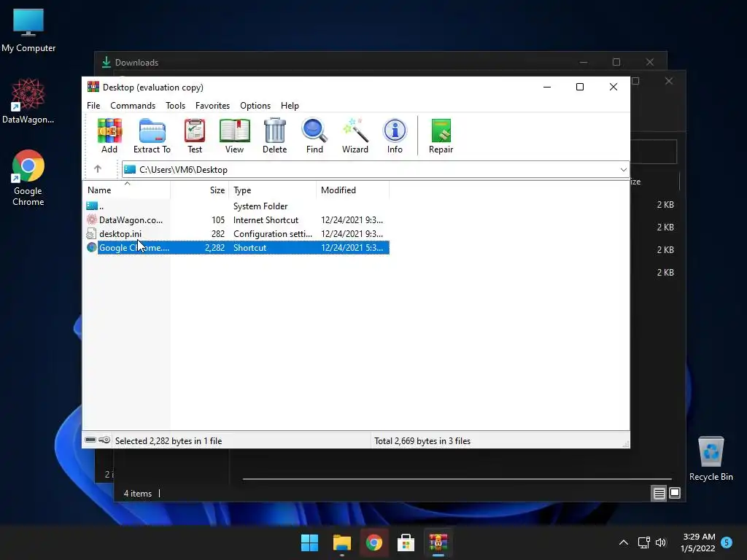Viewport: 747px width, 560px height.
Task: Click the 'Configuration setti...' type cell
Action: tap(273, 234)
